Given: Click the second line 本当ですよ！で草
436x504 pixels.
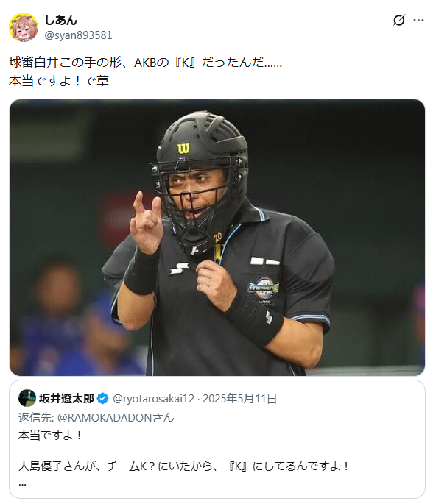Looking at the screenshot, I should point(59,81).
